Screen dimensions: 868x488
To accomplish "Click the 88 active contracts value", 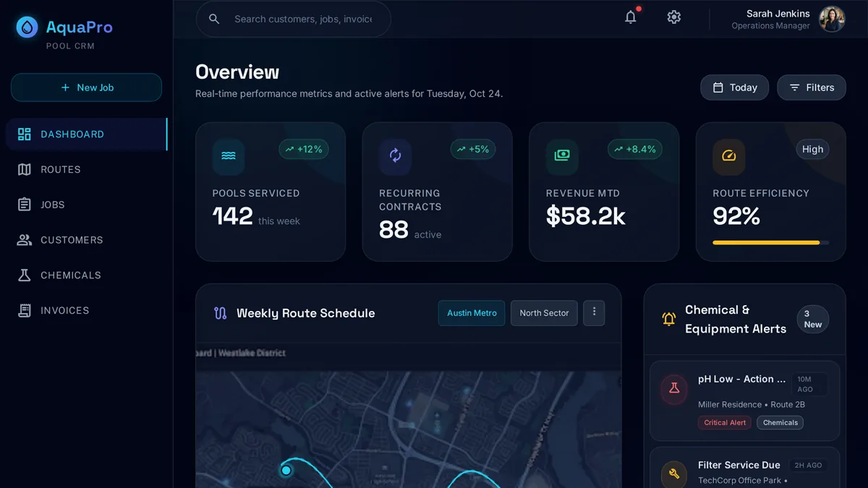I will [393, 230].
